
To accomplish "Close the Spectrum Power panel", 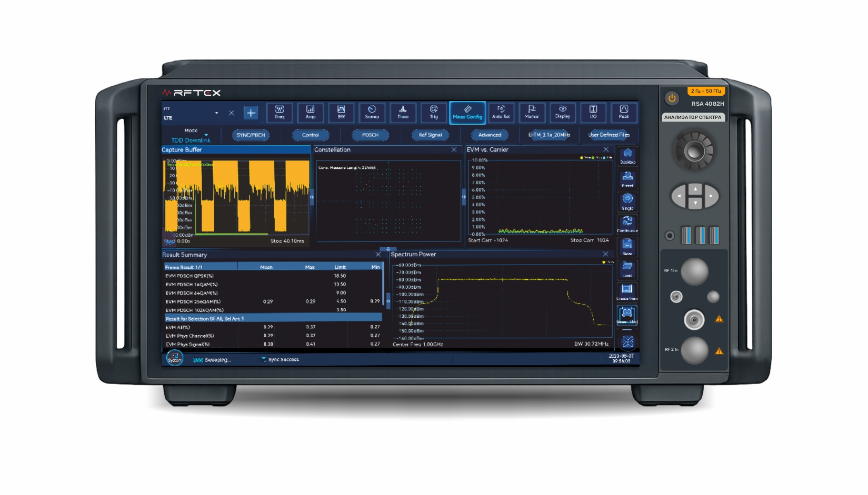I will tap(605, 254).
